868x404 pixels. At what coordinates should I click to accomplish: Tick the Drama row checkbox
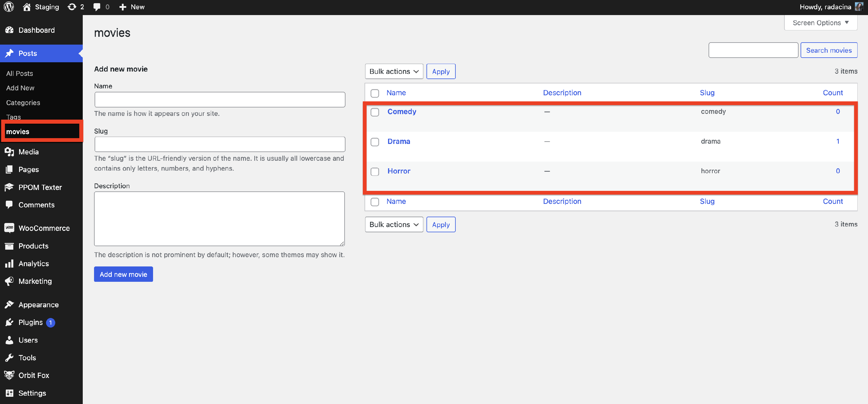(375, 142)
